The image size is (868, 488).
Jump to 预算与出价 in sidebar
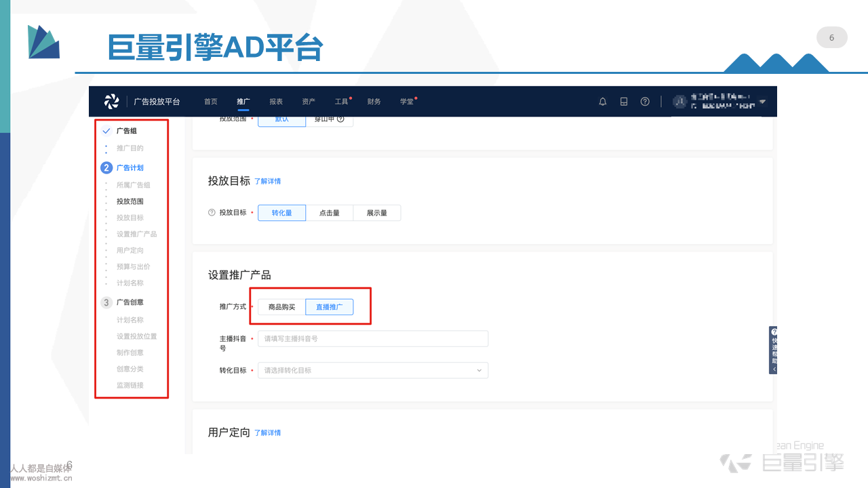click(x=134, y=266)
